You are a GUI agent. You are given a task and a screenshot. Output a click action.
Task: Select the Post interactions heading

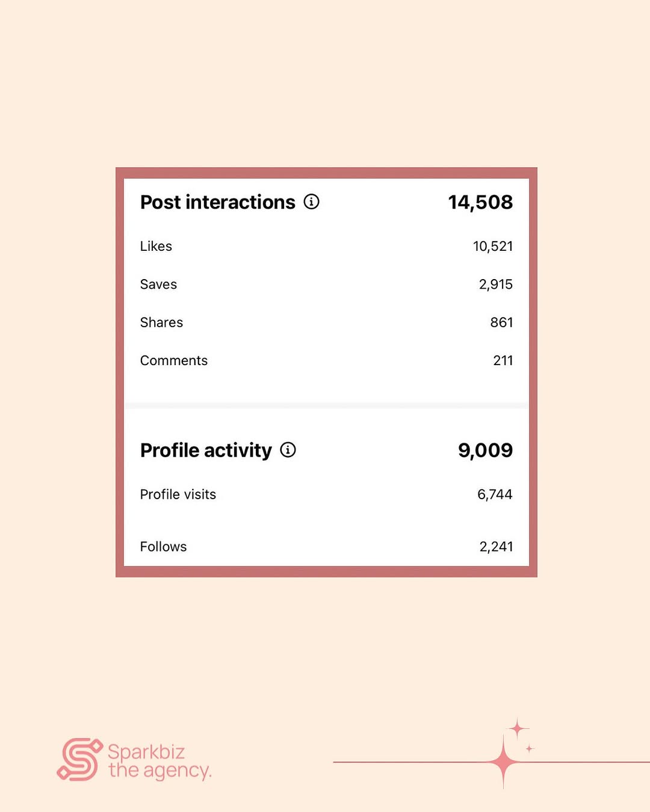tap(218, 202)
